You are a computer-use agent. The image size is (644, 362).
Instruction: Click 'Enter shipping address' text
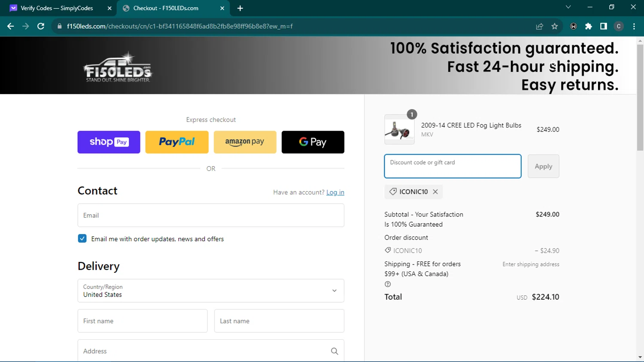click(x=531, y=265)
